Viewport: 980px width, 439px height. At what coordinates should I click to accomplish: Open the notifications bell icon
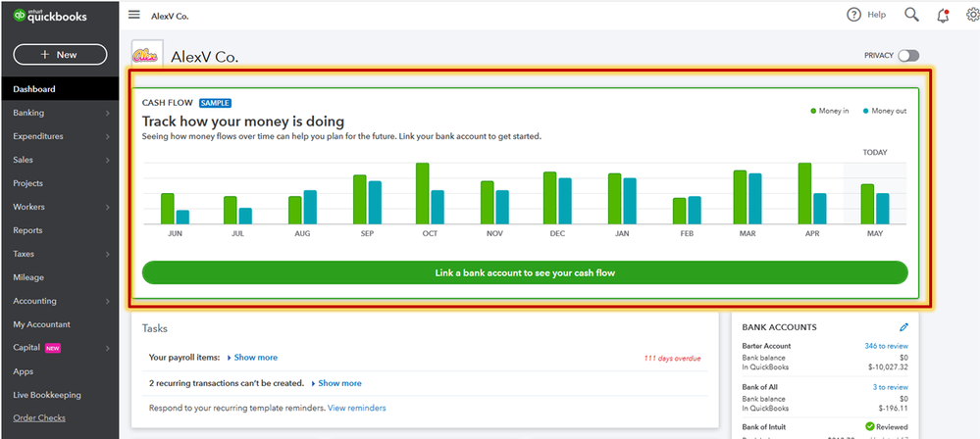pyautogui.click(x=943, y=16)
